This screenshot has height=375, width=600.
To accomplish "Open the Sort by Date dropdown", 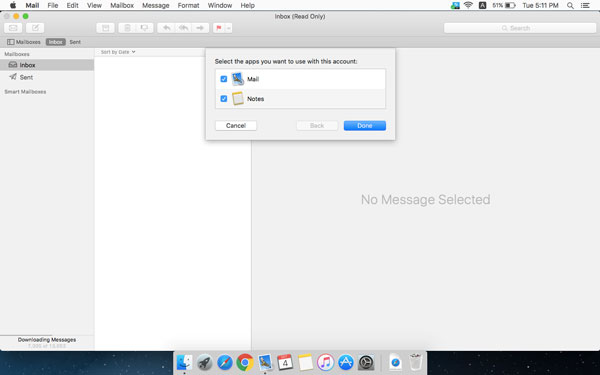I will (x=118, y=52).
